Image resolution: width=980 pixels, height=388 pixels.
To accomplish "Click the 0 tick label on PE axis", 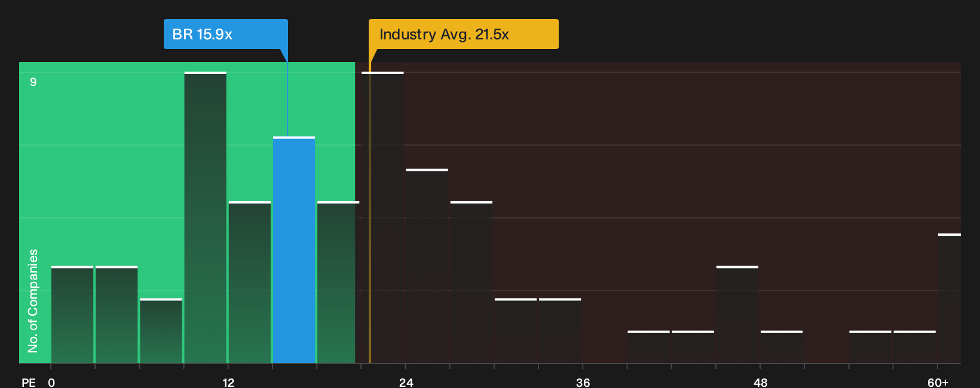I will (51, 382).
